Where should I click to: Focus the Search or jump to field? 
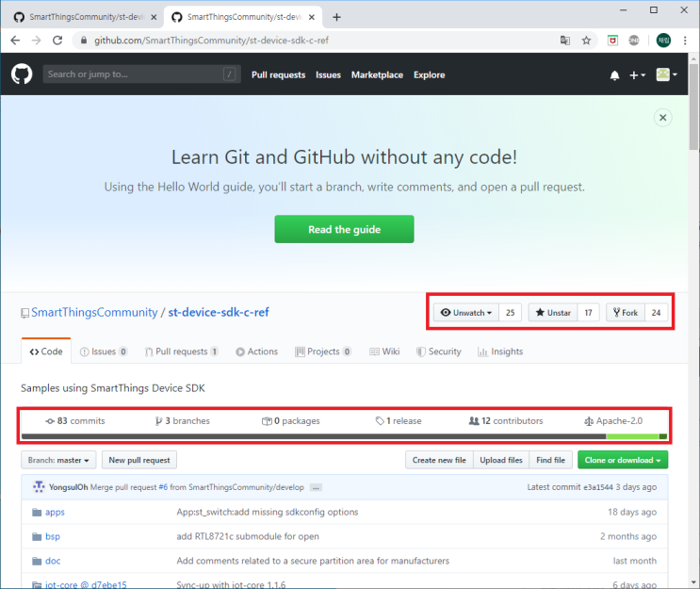132,74
